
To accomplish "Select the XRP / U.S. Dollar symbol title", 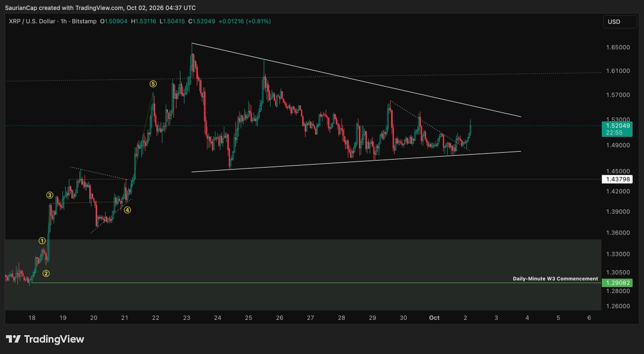I will click(x=32, y=21).
